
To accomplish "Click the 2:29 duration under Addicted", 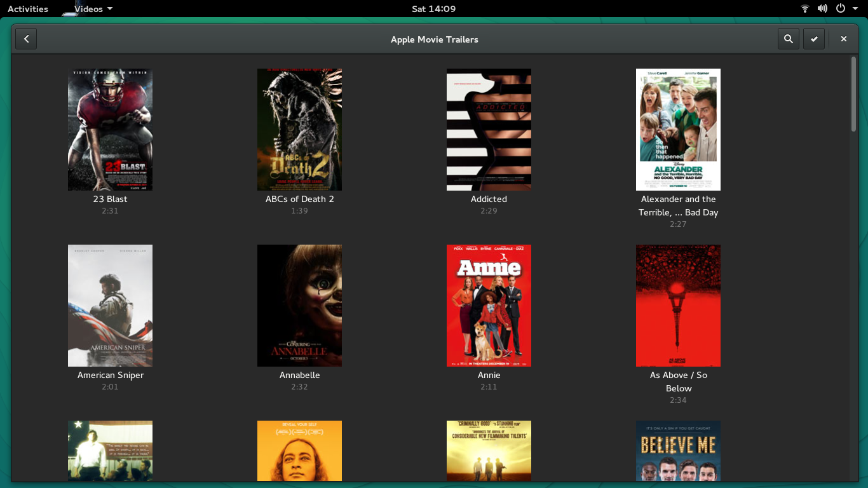I will pyautogui.click(x=489, y=211).
